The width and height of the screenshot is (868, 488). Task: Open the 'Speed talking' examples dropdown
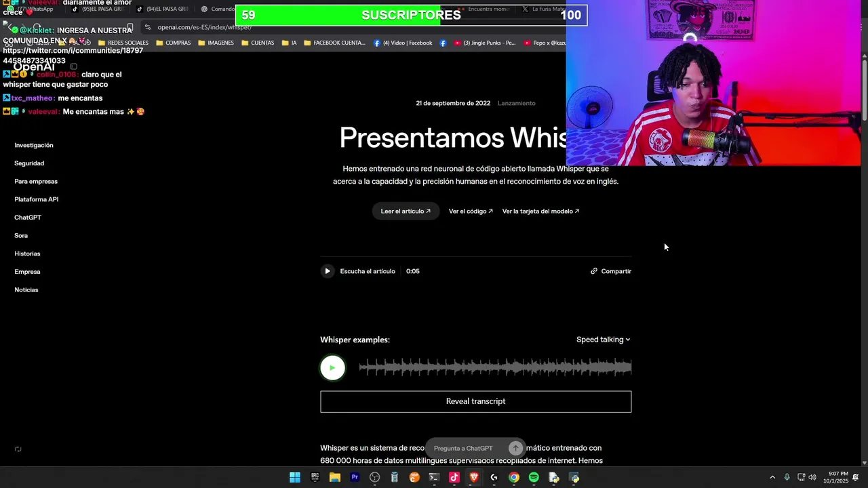point(603,340)
